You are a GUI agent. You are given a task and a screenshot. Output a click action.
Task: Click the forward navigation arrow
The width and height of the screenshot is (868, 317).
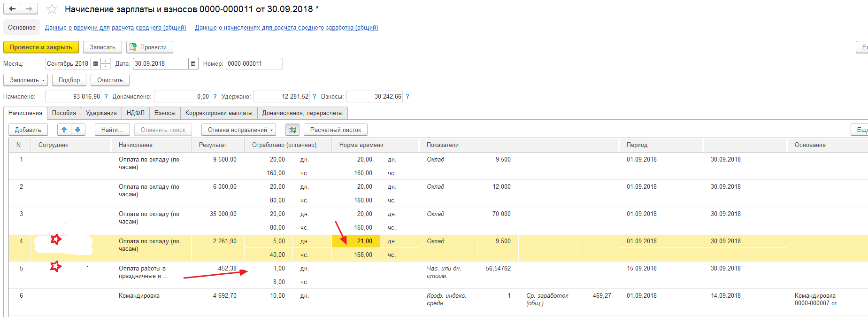click(x=29, y=9)
